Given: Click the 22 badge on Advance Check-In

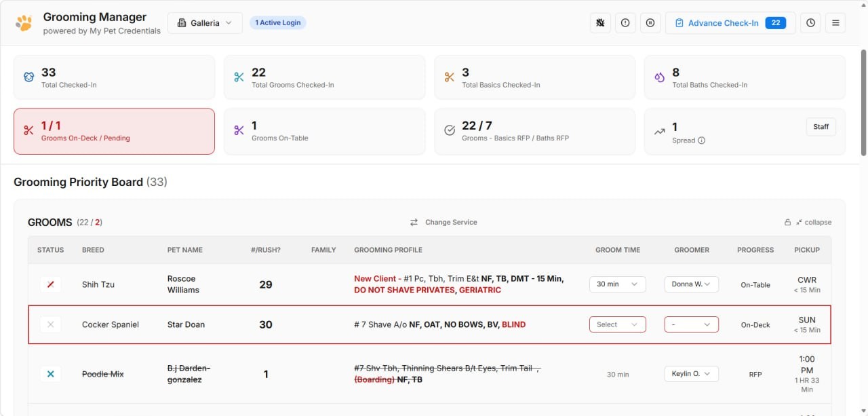Looking at the screenshot, I should point(776,23).
